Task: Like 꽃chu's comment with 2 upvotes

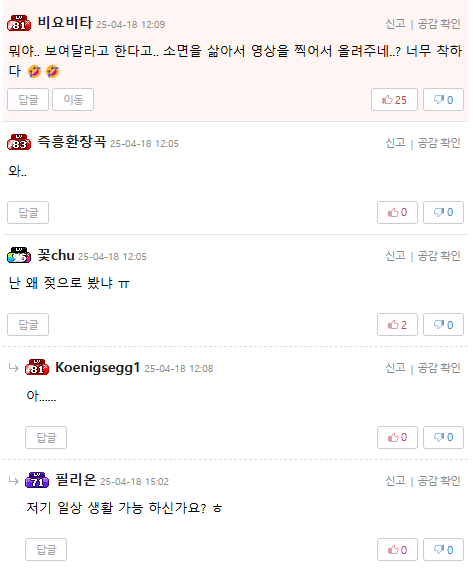Action: pos(397,324)
